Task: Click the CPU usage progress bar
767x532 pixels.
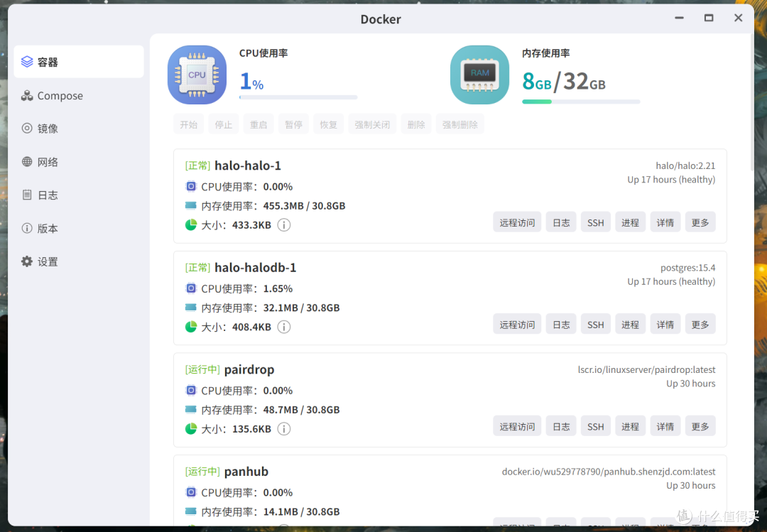Action: point(298,97)
